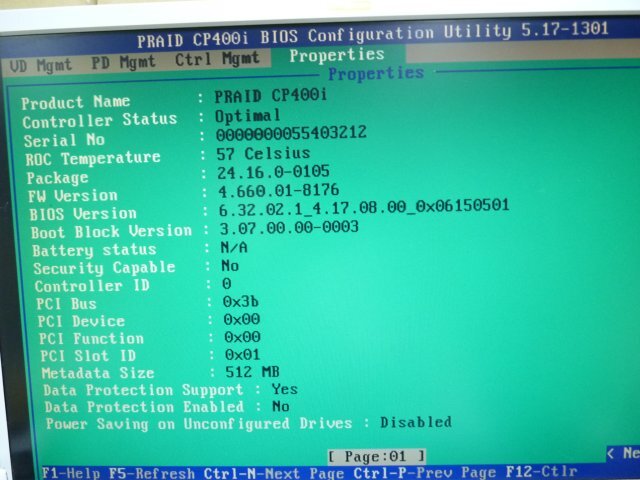Select boot block value 3.07.00.00-0003
This screenshot has height=480, width=640.
[289, 228]
